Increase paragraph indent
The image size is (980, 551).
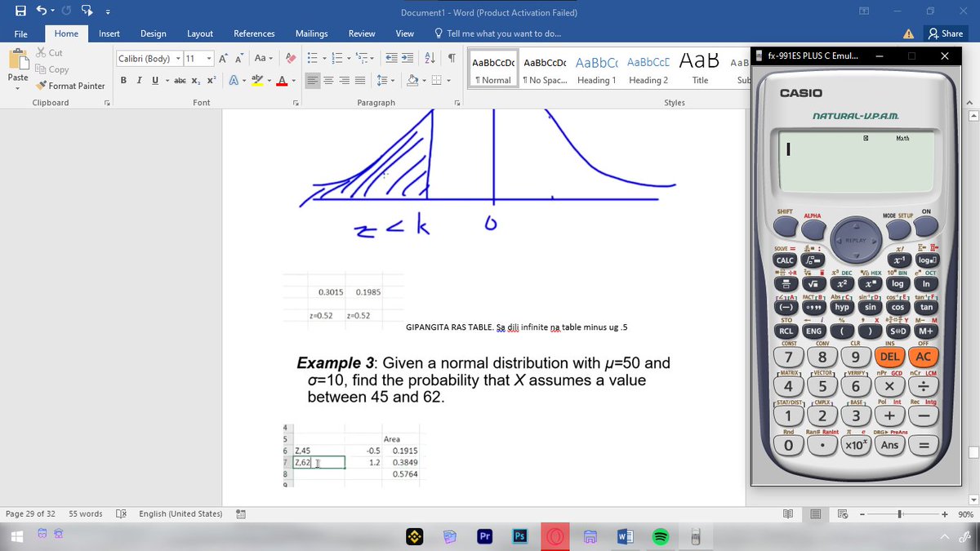408,58
